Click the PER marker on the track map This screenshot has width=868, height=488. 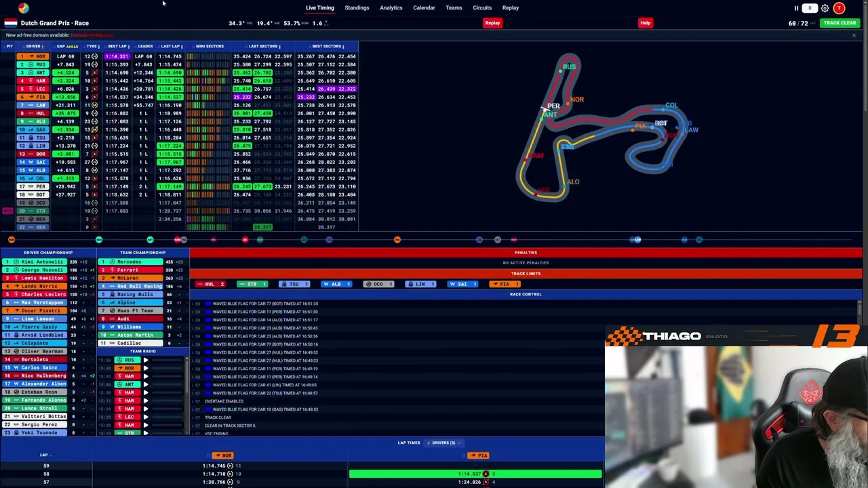[553, 106]
